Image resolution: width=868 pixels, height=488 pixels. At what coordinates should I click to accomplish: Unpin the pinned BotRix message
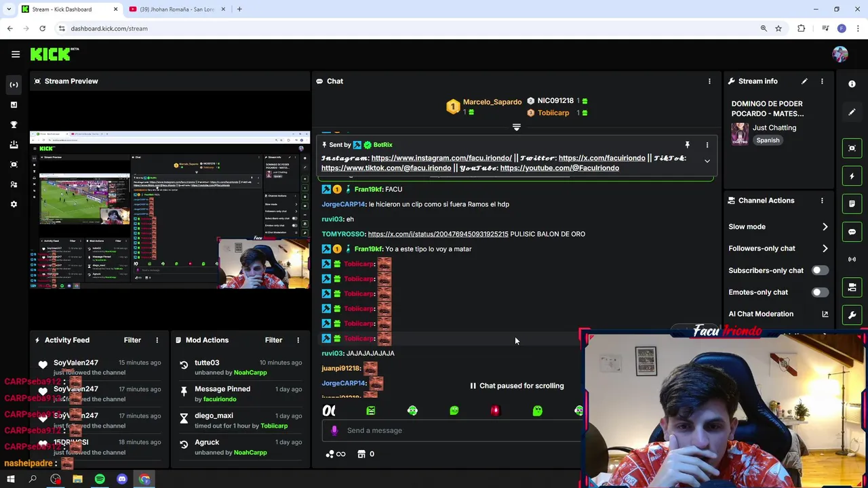[x=687, y=145]
